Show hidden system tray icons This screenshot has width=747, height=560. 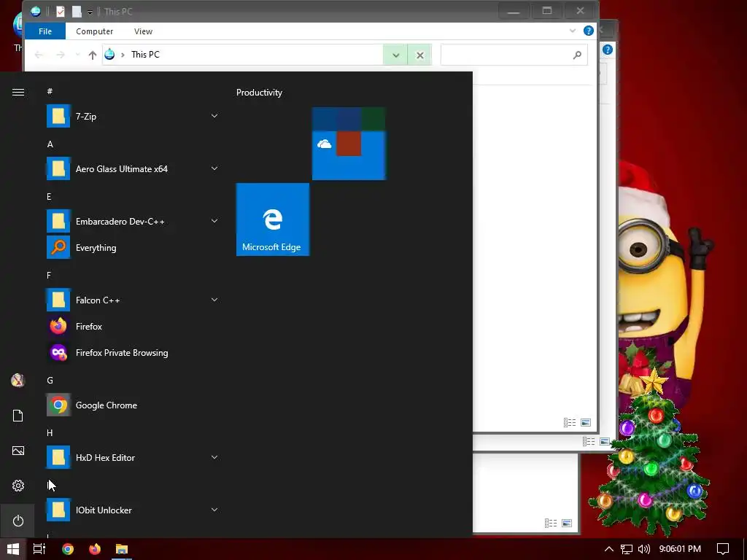tap(609, 549)
